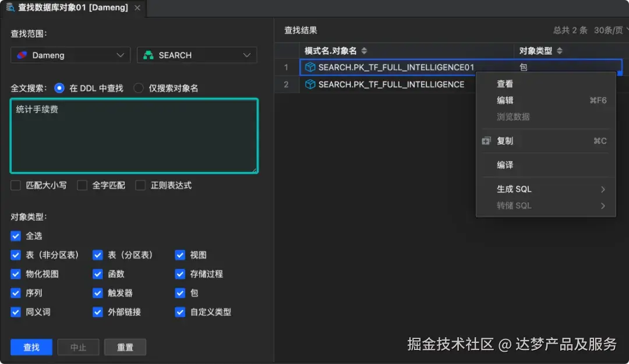Click sort arrows on 模式名.对象名 column
Screen dimensions: 629x364
(x=364, y=51)
